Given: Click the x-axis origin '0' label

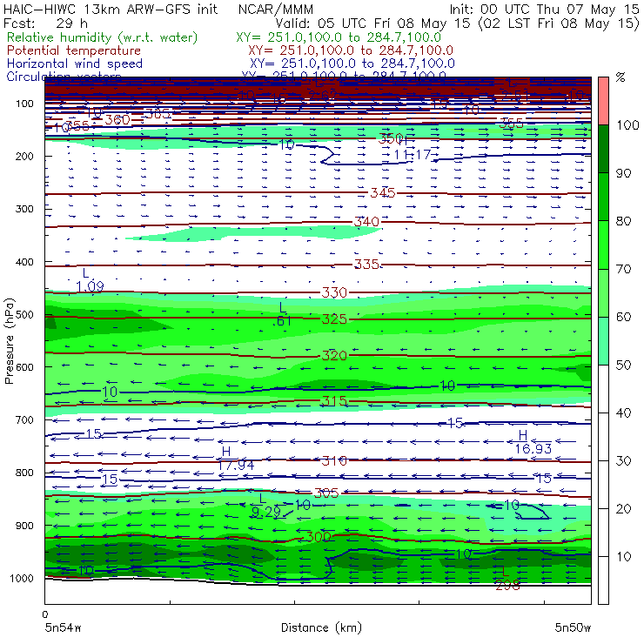Looking at the screenshot, I should pos(45,614).
